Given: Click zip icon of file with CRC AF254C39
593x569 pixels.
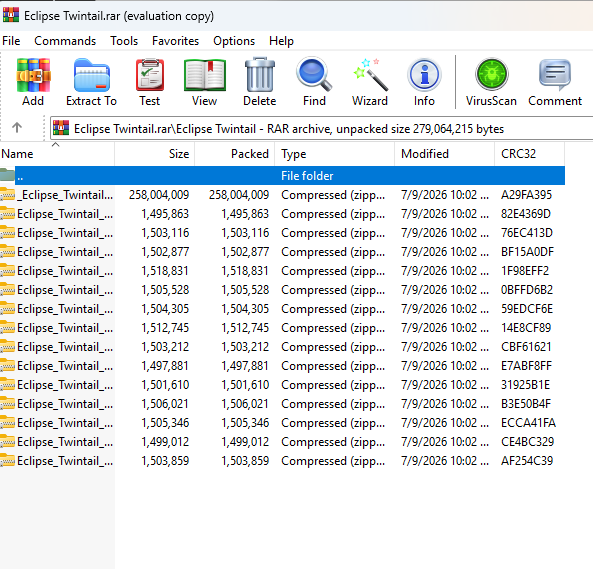Looking at the screenshot, I should coord(7,460).
